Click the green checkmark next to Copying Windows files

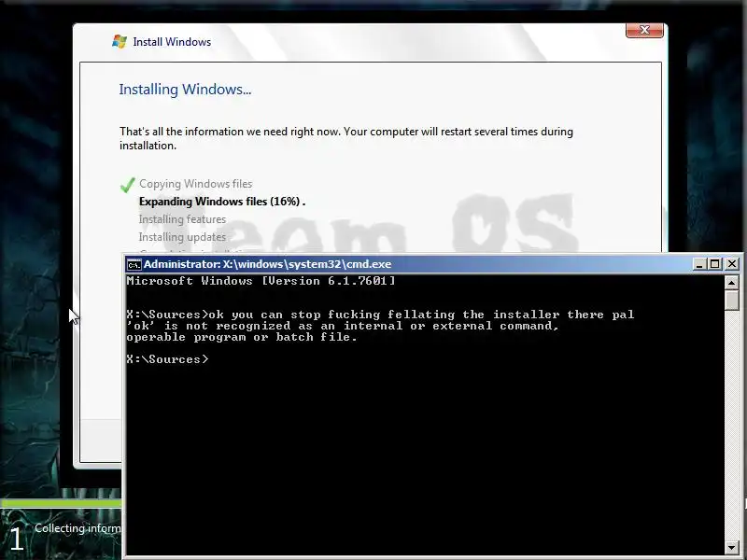click(127, 185)
